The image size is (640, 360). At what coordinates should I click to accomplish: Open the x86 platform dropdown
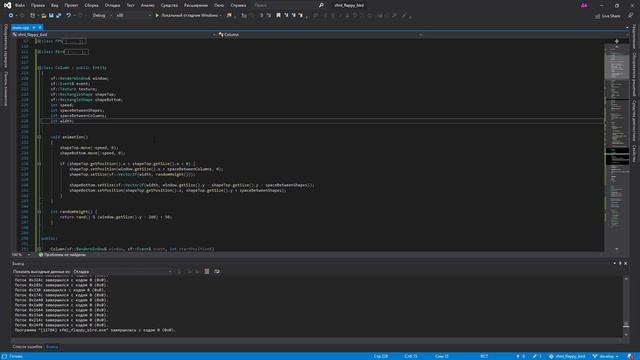click(133, 16)
